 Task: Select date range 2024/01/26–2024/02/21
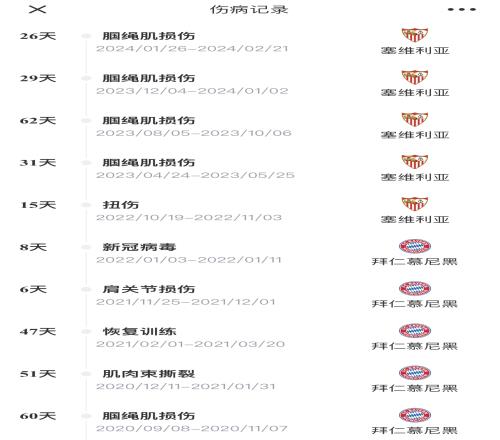tap(192, 49)
